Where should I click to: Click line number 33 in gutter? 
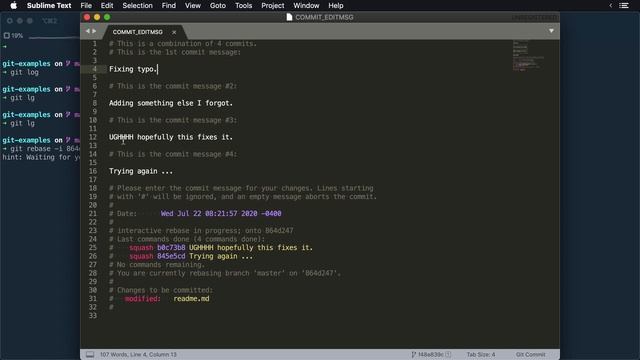(93, 316)
